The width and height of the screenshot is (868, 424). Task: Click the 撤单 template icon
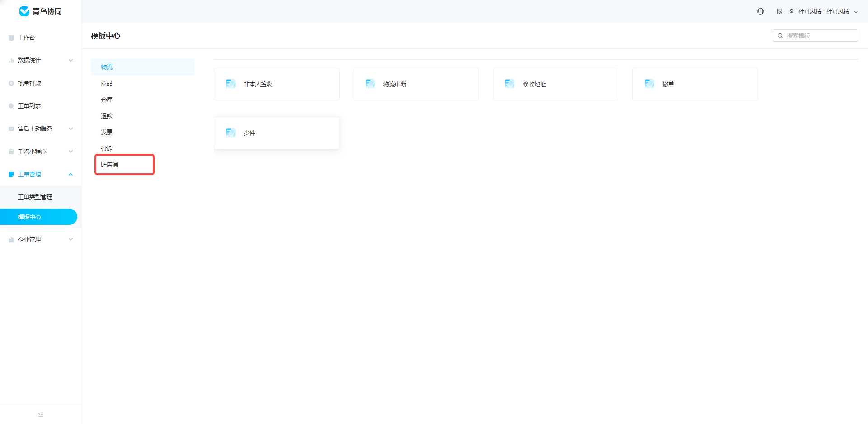(x=649, y=84)
